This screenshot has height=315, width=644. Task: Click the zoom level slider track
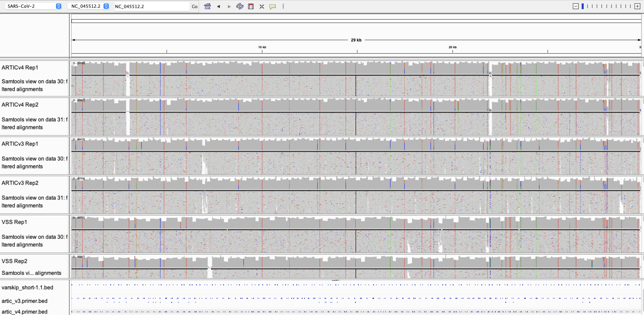pos(606,6)
